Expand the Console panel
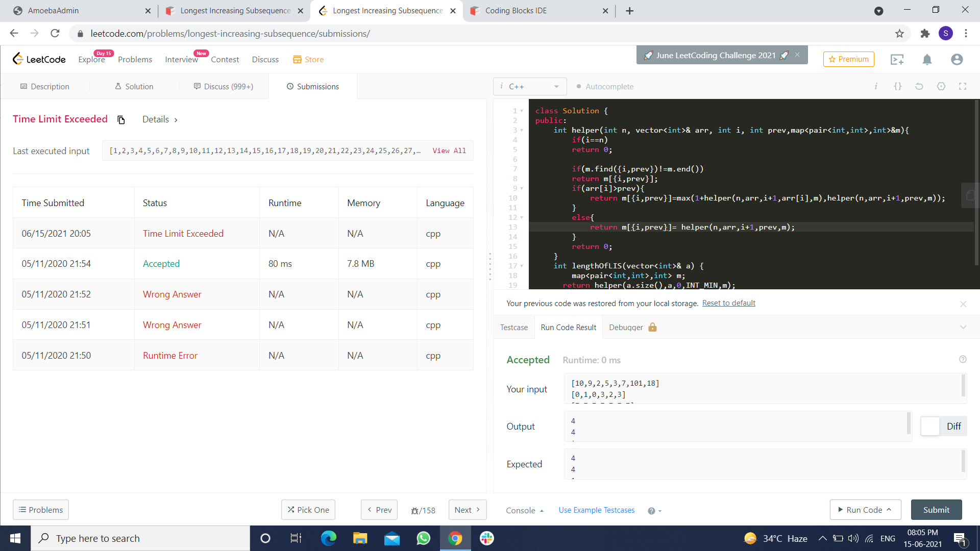The image size is (980, 551). (525, 510)
